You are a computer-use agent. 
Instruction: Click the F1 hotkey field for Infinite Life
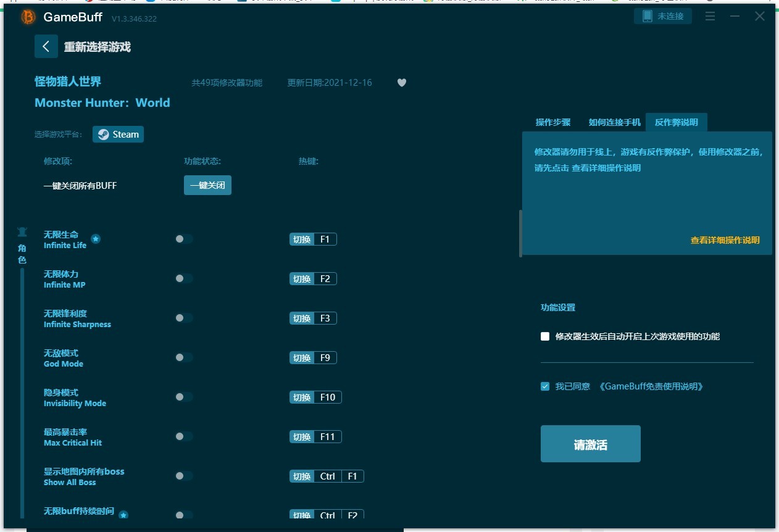pyautogui.click(x=325, y=239)
